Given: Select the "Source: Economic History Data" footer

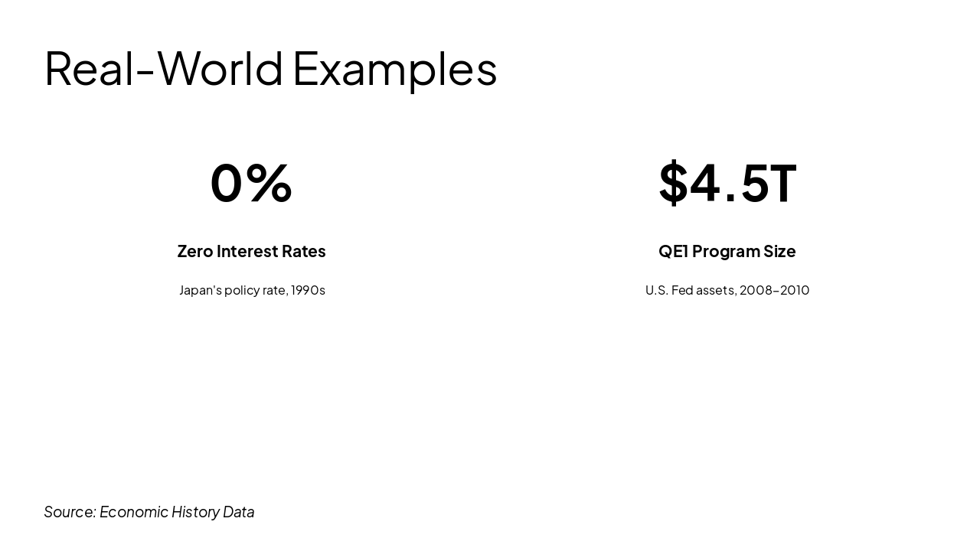Looking at the screenshot, I should click(149, 512).
